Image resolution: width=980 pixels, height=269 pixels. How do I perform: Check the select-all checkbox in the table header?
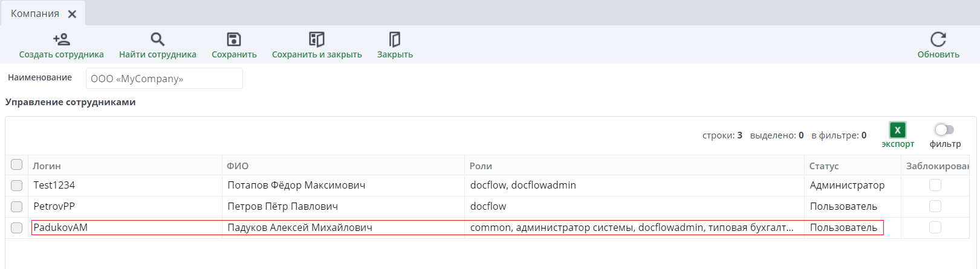pos(17,164)
